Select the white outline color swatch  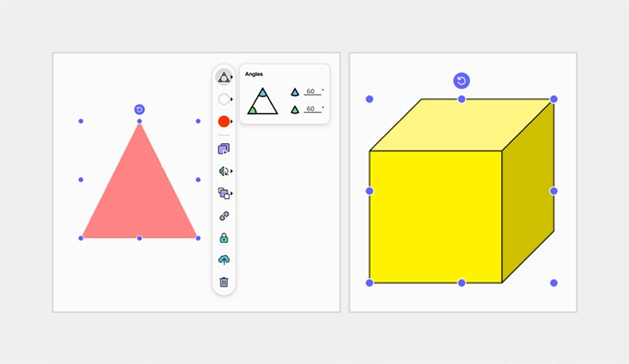point(224,99)
